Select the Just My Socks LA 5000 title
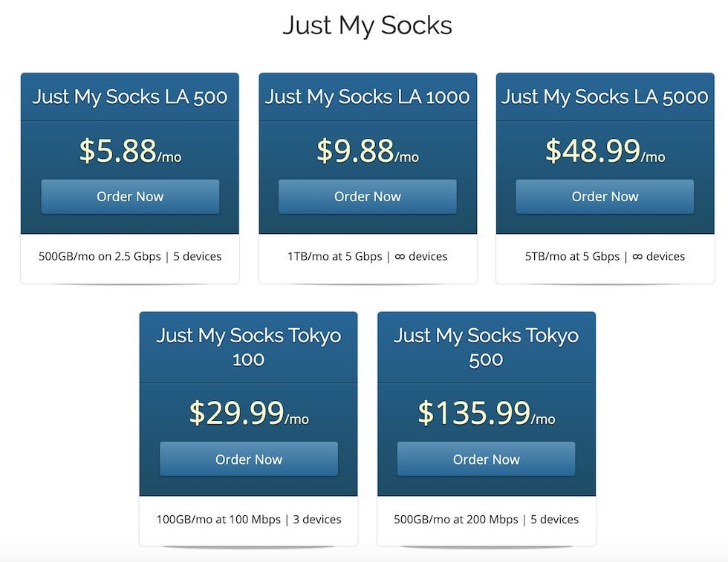 tap(605, 97)
